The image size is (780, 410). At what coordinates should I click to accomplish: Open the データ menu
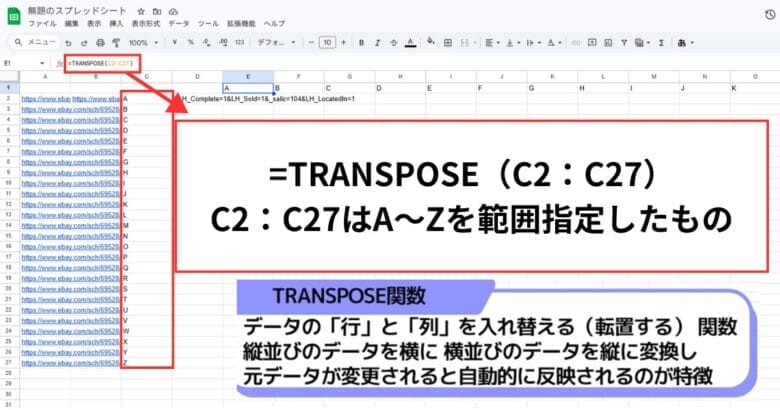[179, 23]
